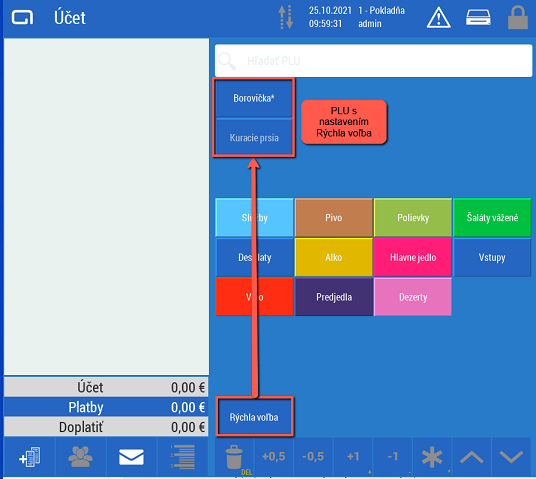Click the add new bill icon

tap(30, 457)
